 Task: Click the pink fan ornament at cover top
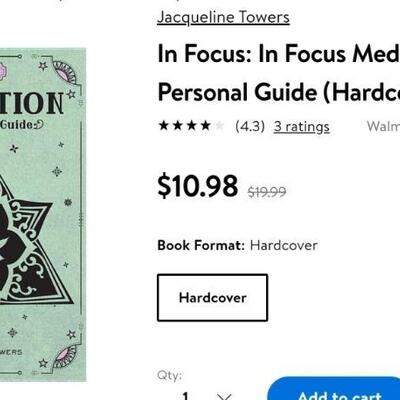click(x=66, y=72)
